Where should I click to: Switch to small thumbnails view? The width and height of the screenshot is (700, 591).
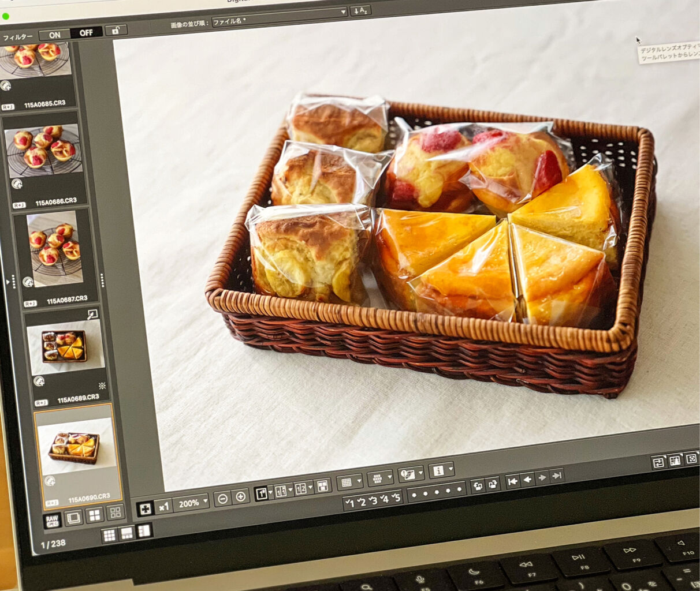pyautogui.click(x=116, y=512)
